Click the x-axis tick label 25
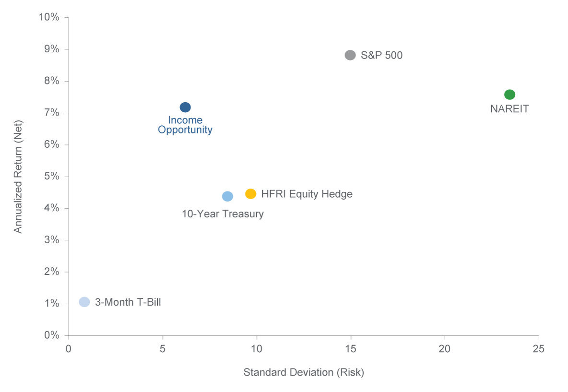568x392 pixels. [x=539, y=349]
